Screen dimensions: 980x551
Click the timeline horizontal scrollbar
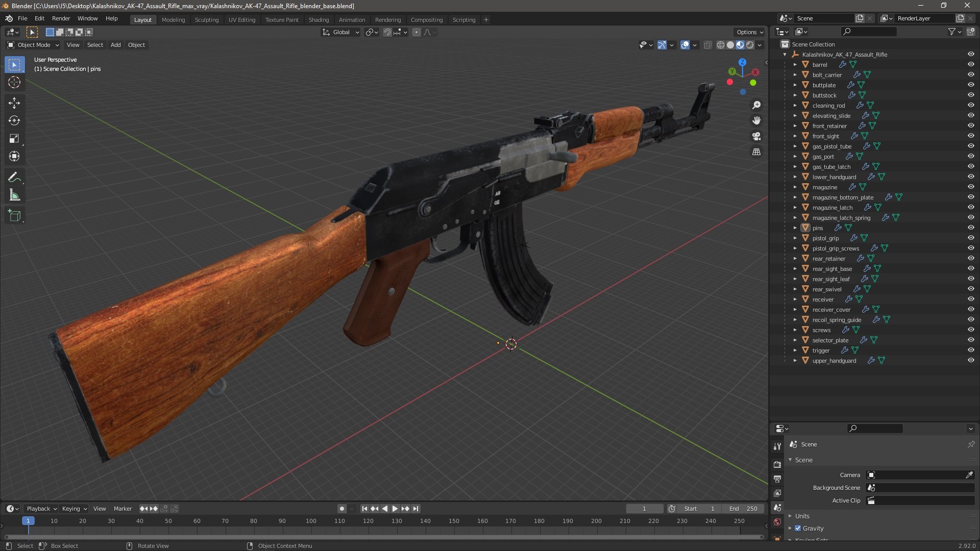click(384, 537)
